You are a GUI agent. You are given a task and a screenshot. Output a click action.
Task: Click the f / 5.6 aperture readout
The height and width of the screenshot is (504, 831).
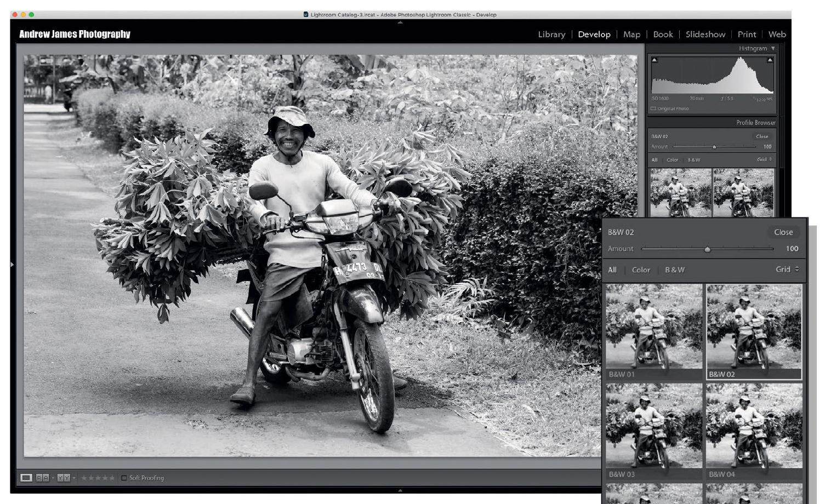(x=726, y=99)
